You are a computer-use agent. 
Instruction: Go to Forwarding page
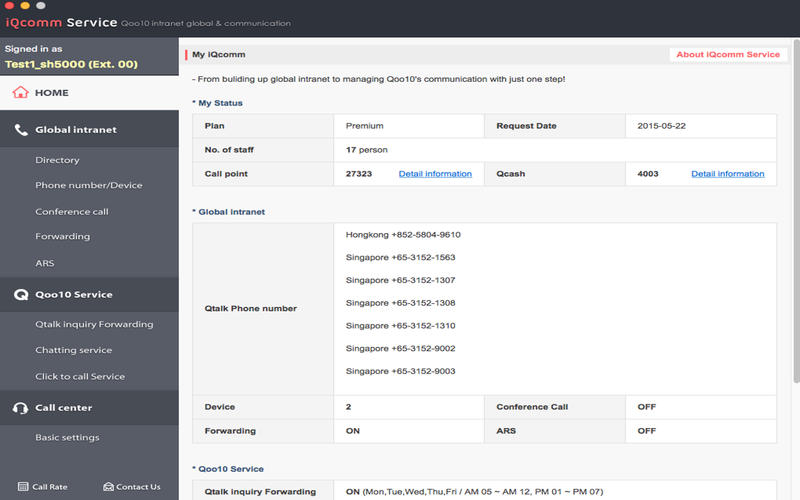pos(62,237)
